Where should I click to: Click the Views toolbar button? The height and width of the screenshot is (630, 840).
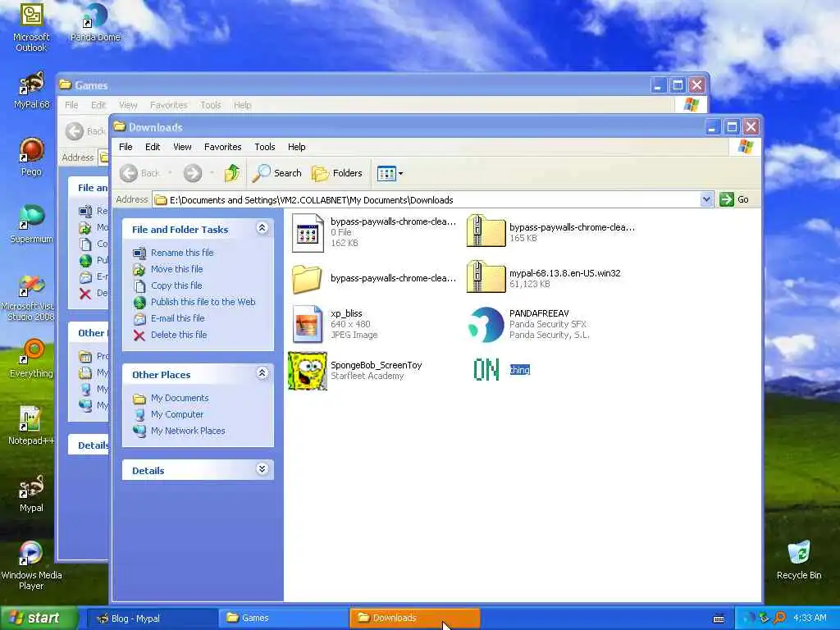coord(386,173)
